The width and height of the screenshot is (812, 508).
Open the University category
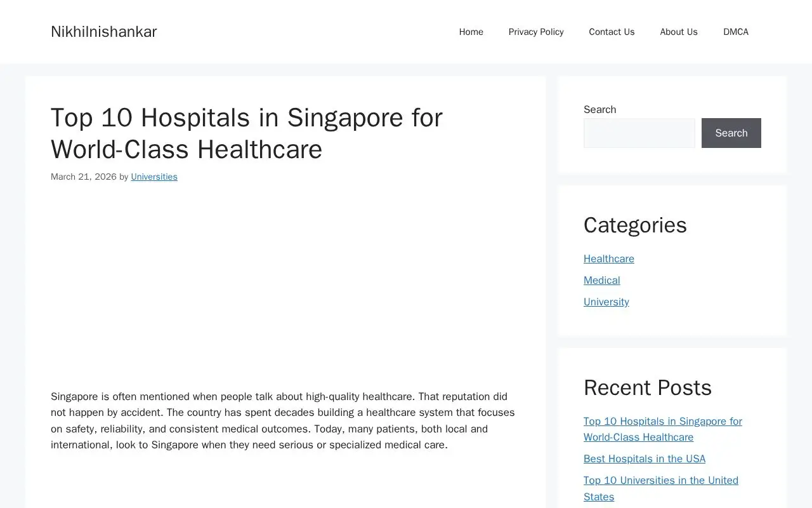pos(606,302)
